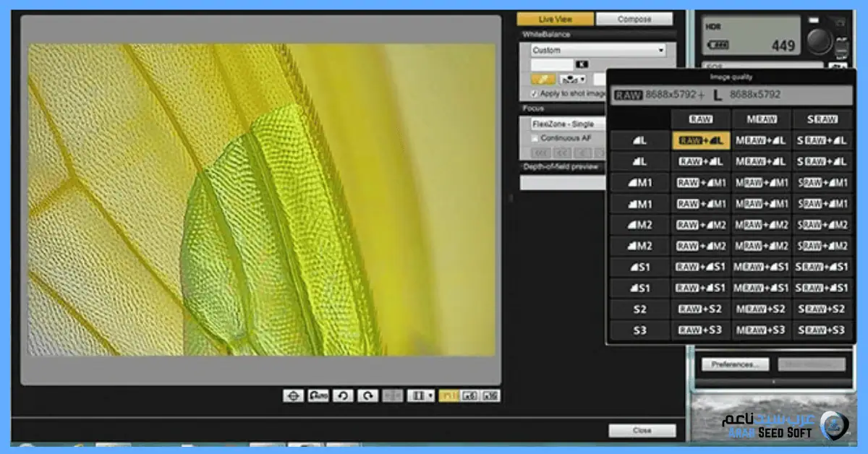Switch to the Compose tab
The image size is (868, 454).
coord(634,20)
